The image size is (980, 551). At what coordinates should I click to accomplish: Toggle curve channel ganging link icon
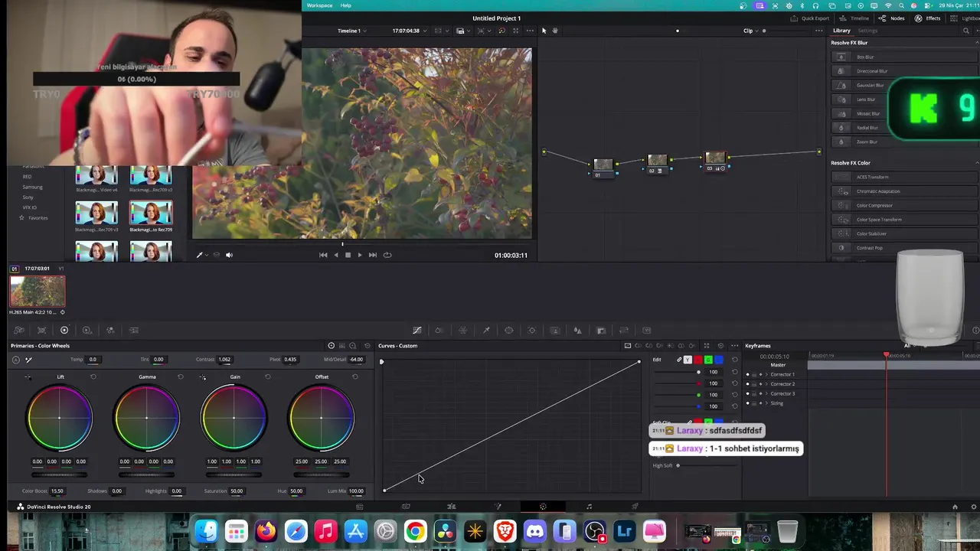click(678, 360)
